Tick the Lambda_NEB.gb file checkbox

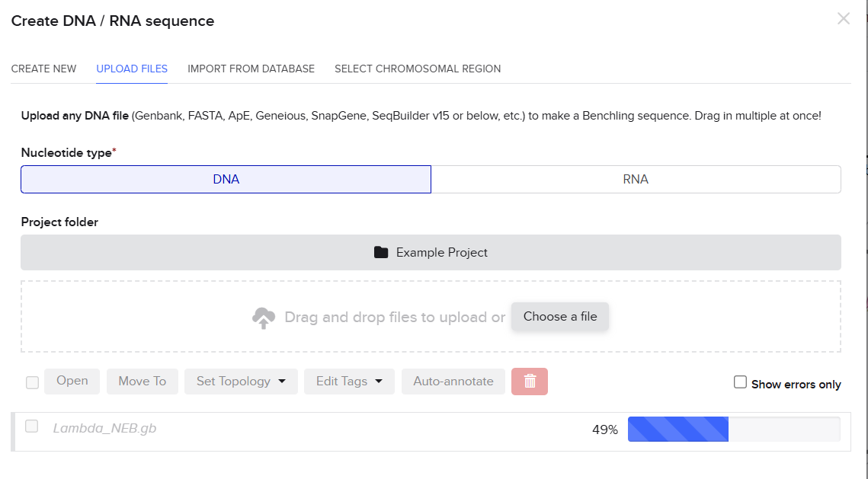click(x=32, y=426)
